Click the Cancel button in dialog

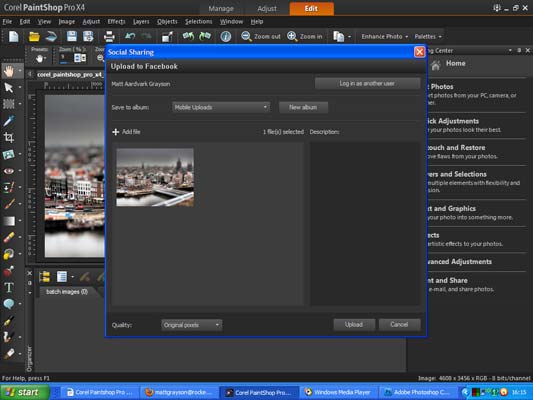tap(399, 325)
